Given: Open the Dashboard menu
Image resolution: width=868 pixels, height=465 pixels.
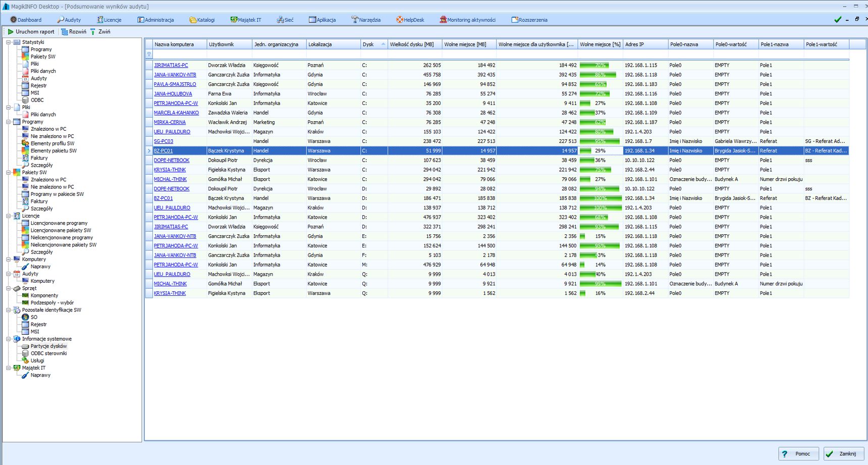Looking at the screenshot, I should click(26, 20).
